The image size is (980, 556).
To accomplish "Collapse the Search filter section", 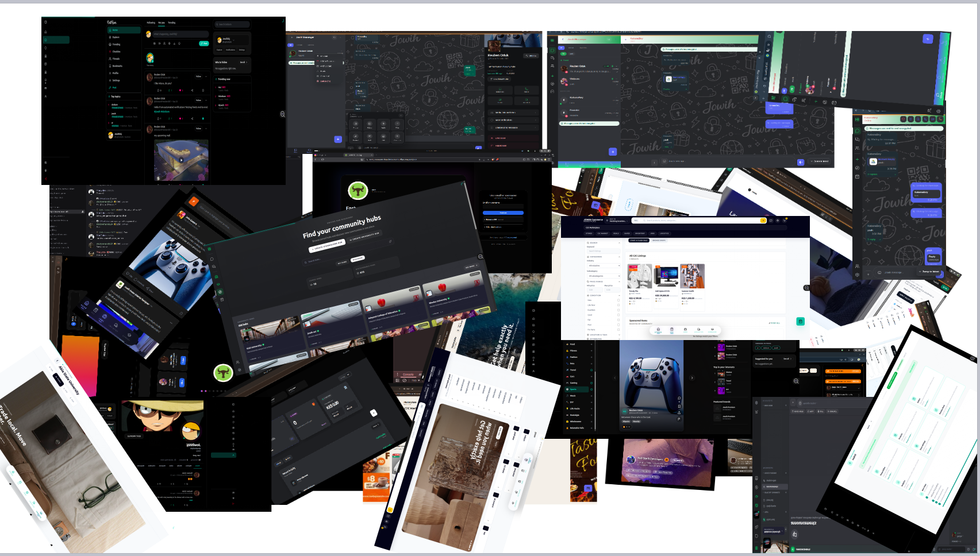I will pyautogui.click(x=619, y=243).
